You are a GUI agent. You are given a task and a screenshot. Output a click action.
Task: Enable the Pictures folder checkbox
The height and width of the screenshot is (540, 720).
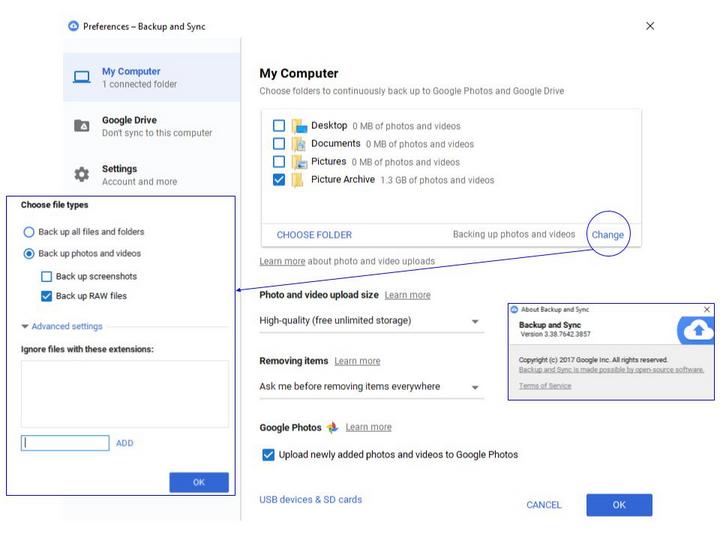(279, 162)
